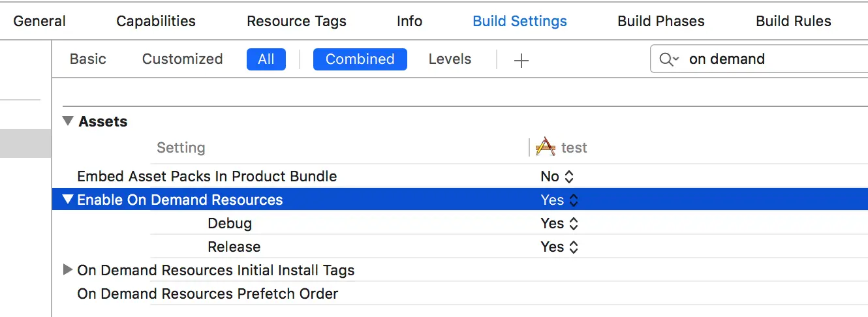Collapse Enable On Demand Resources row
The height and width of the screenshot is (317, 868).
coord(68,200)
